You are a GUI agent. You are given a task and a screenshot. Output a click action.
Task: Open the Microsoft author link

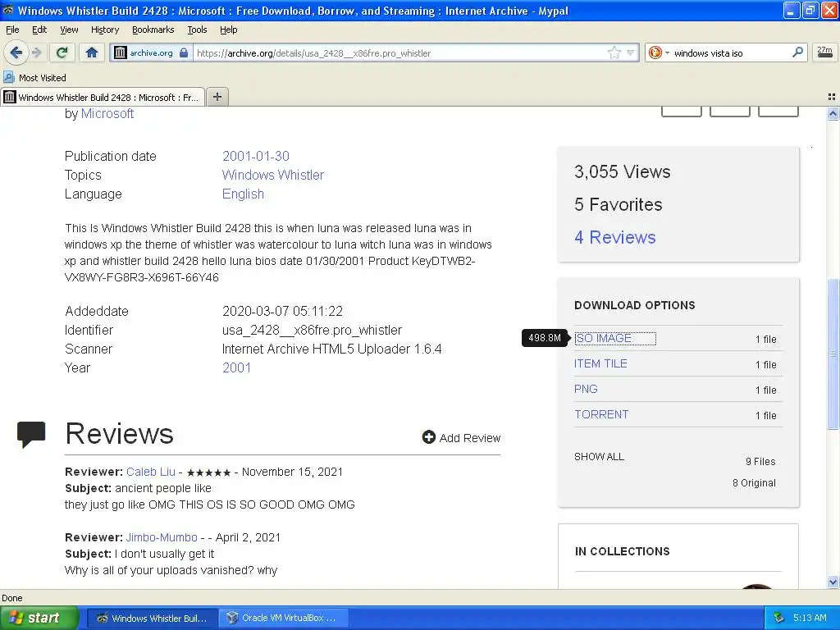coord(107,113)
